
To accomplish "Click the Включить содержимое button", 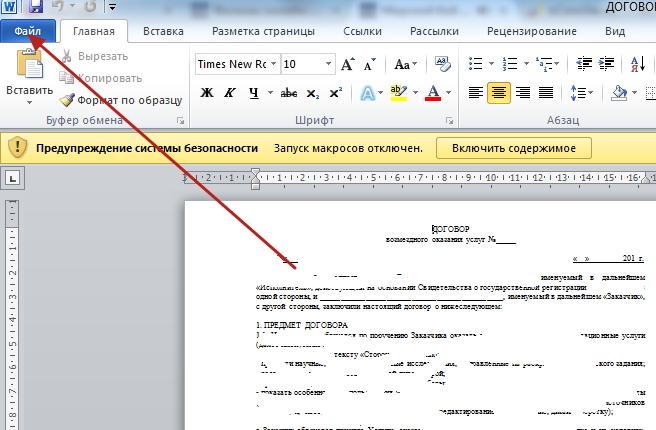I will (x=514, y=147).
